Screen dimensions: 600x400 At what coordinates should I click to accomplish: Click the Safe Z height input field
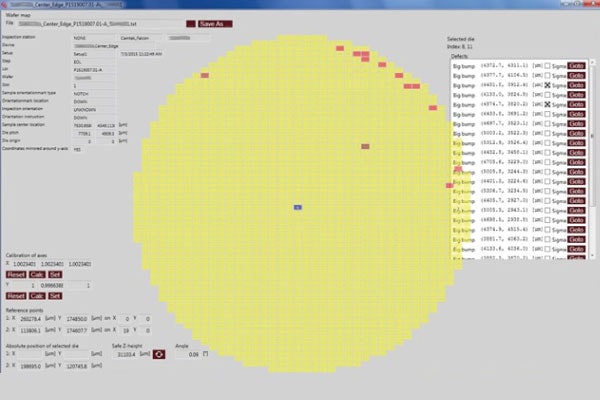(x=128, y=354)
